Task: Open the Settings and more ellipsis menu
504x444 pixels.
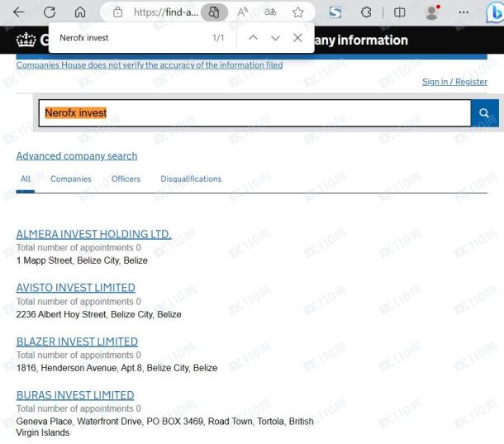Action: 464,12
